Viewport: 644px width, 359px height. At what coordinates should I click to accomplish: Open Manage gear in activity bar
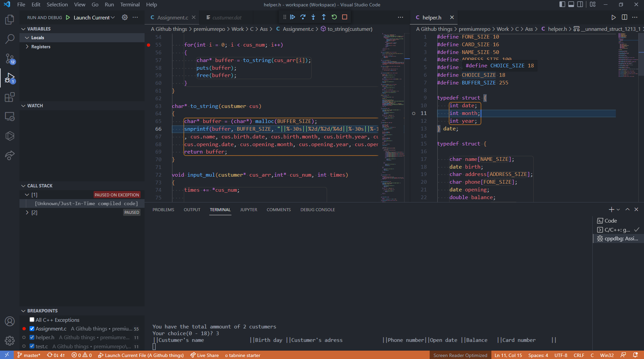pos(10,341)
